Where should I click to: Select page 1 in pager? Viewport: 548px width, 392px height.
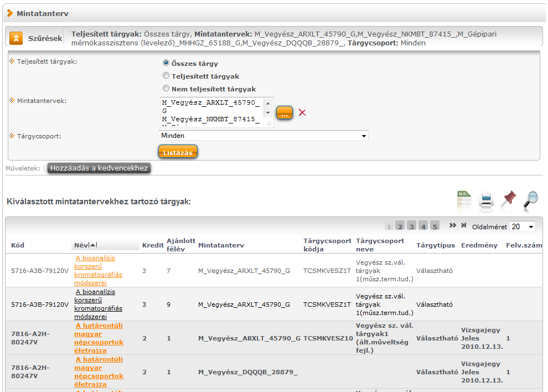[x=389, y=226]
